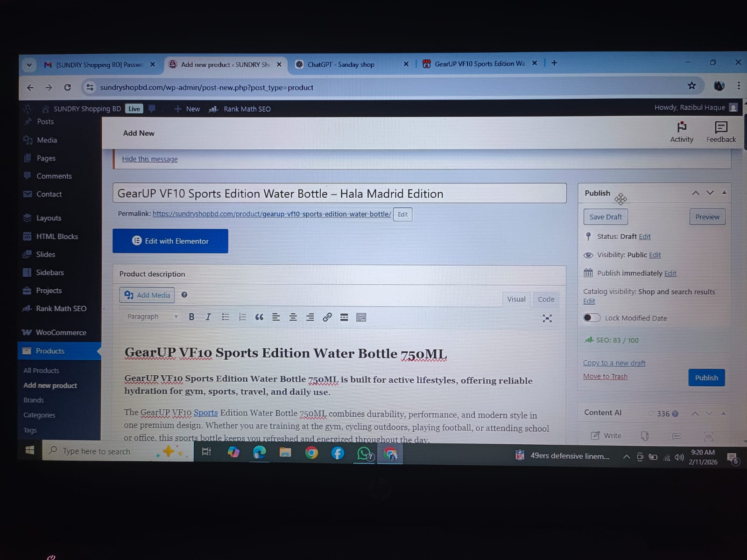The image size is (747, 560).
Task: Save the product as a draft
Action: pyautogui.click(x=605, y=217)
